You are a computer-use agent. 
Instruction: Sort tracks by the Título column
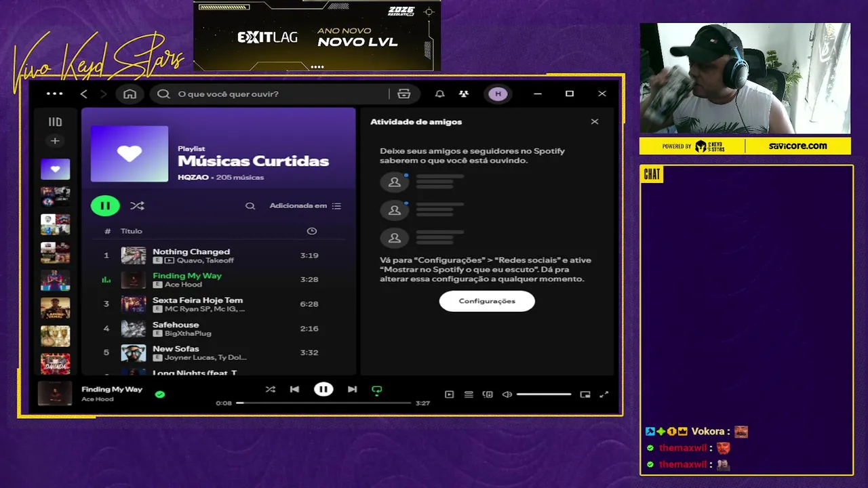(x=132, y=231)
